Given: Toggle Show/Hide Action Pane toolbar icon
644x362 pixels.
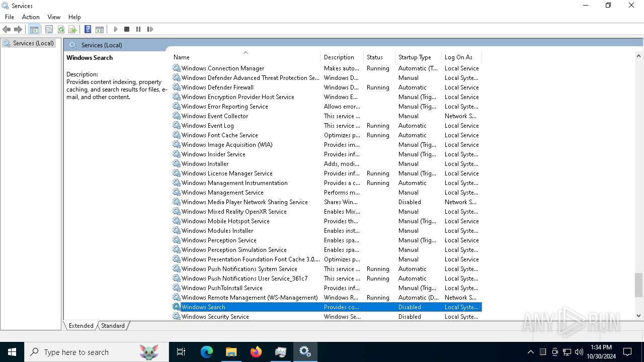Looking at the screenshot, I should (x=100, y=29).
